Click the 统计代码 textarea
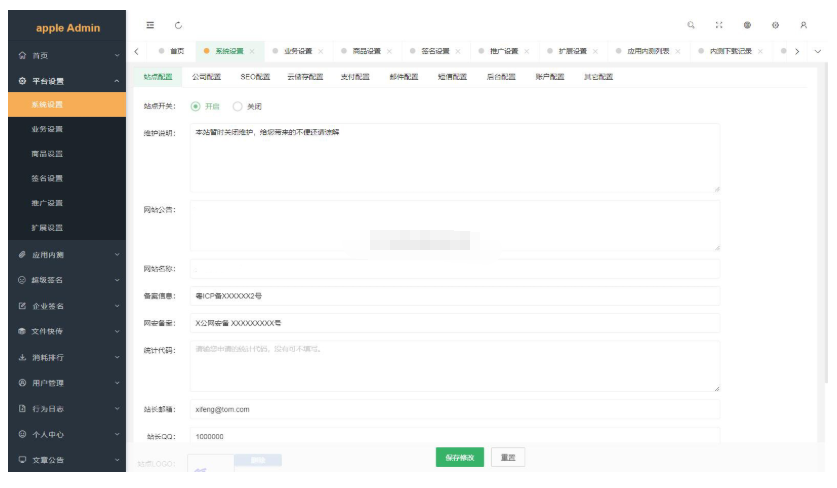Screen dimensions: 837x488 pyautogui.click(x=455, y=366)
